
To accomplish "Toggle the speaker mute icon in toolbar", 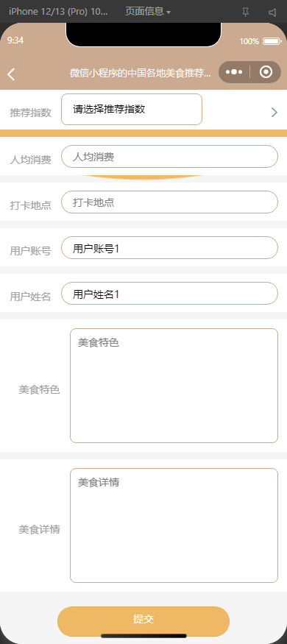I will 272,12.
